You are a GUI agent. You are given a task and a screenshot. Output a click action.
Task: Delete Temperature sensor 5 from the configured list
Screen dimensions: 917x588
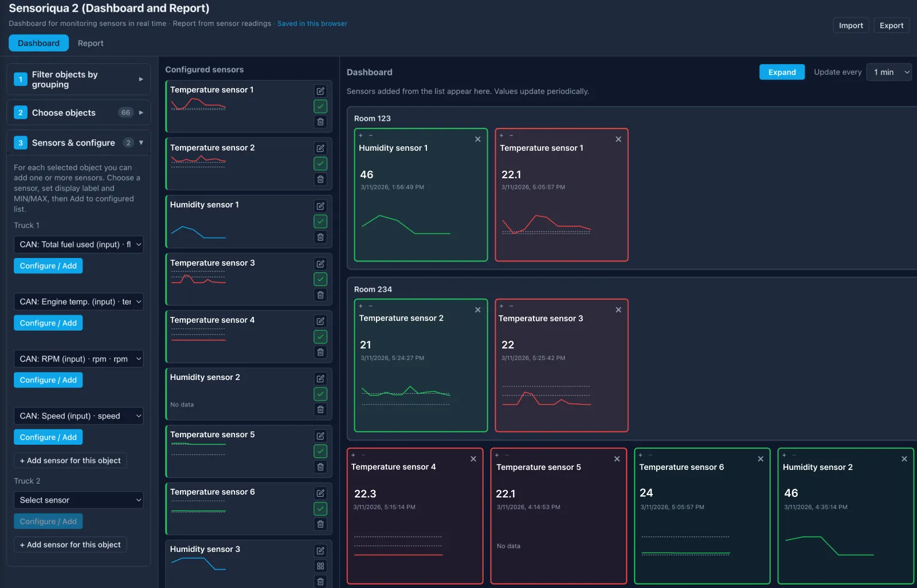point(320,467)
